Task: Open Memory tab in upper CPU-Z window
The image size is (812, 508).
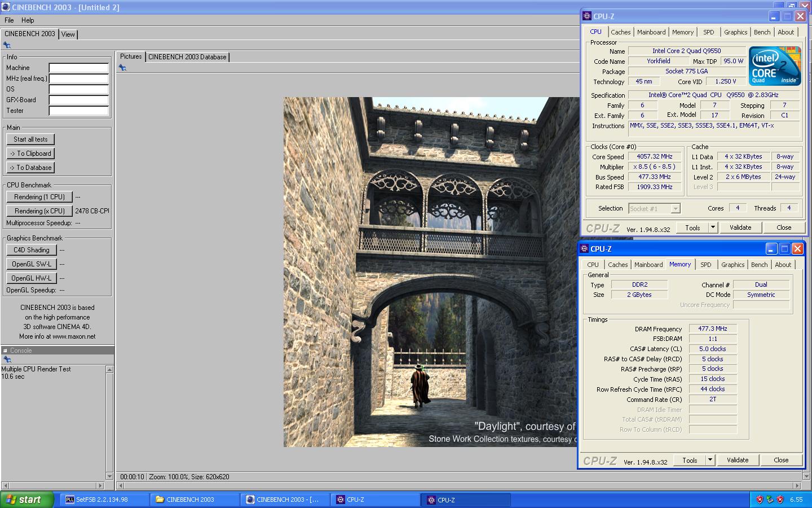Action: click(x=683, y=32)
